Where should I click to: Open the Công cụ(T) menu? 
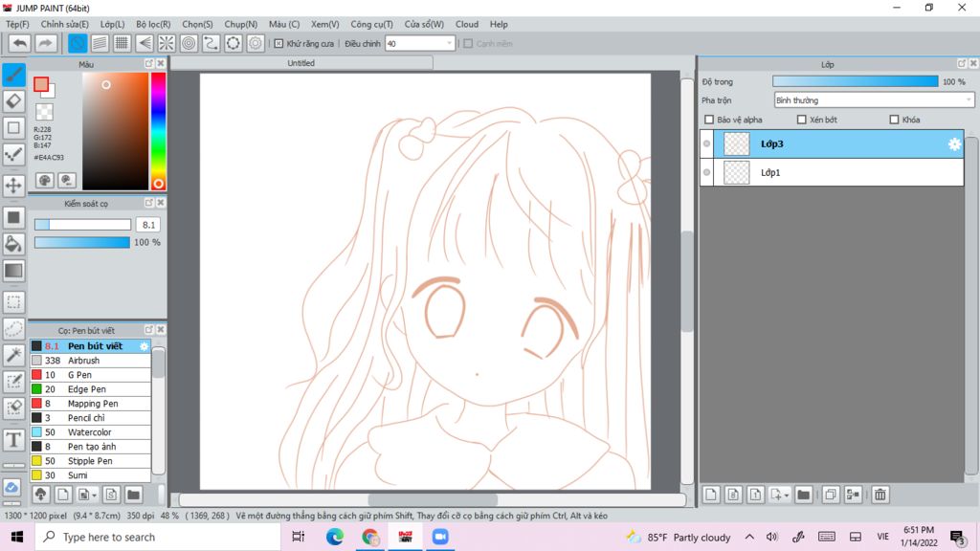(x=371, y=24)
